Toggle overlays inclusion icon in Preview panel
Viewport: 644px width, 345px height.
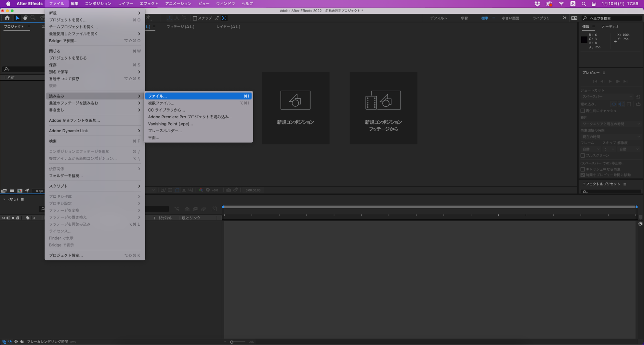(629, 104)
